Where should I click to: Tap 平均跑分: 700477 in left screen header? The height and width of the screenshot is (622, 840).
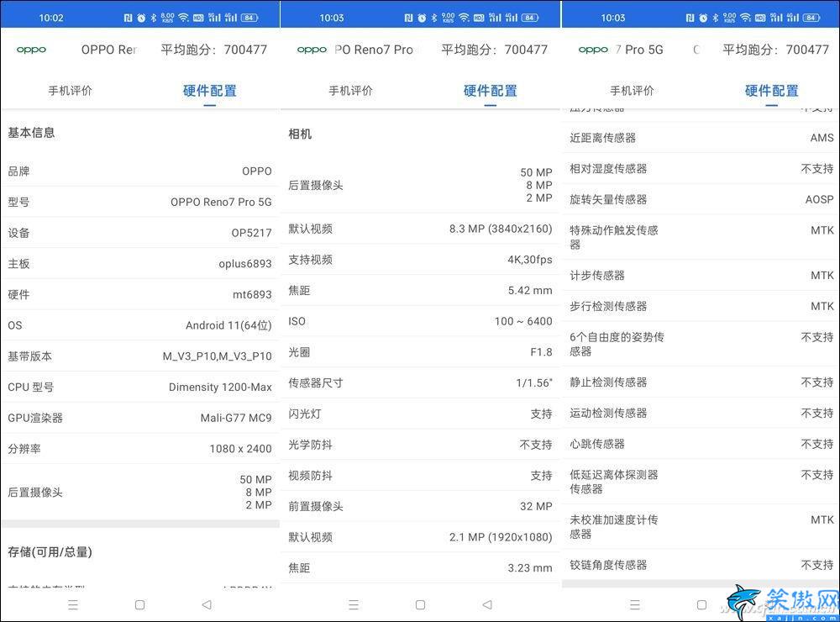213,50
